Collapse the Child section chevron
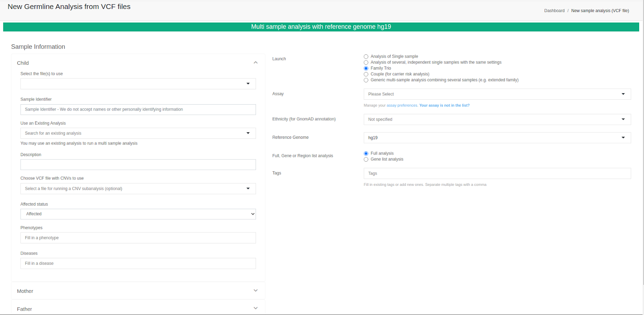Image resolution: width=644 pixels, height=315 pixels. tap(256, 63)
